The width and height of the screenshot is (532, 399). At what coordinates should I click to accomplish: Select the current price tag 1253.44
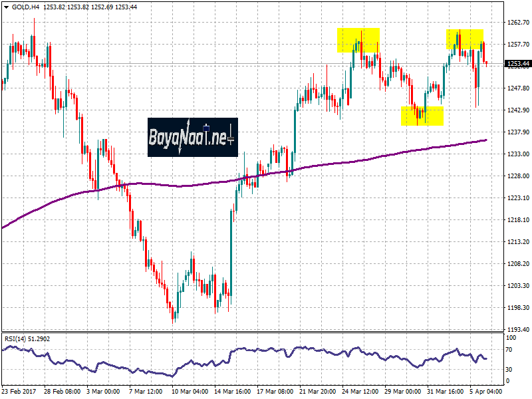tap(518, 64)
